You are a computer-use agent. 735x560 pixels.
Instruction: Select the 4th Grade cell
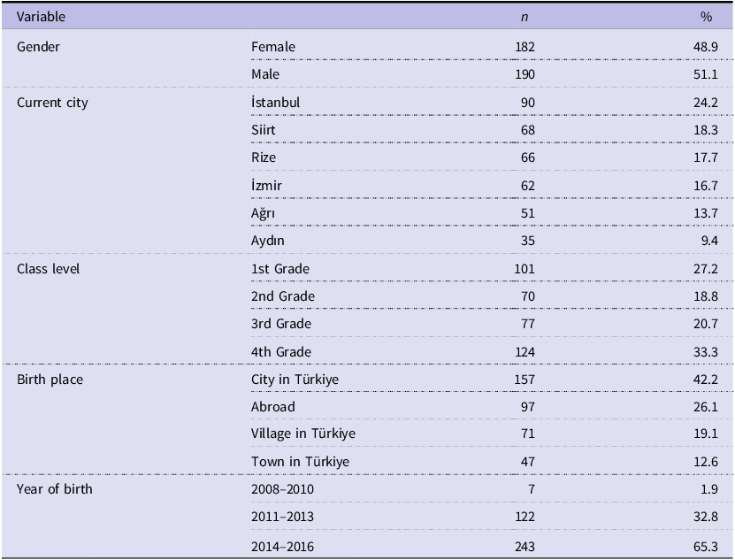point(281,351)
